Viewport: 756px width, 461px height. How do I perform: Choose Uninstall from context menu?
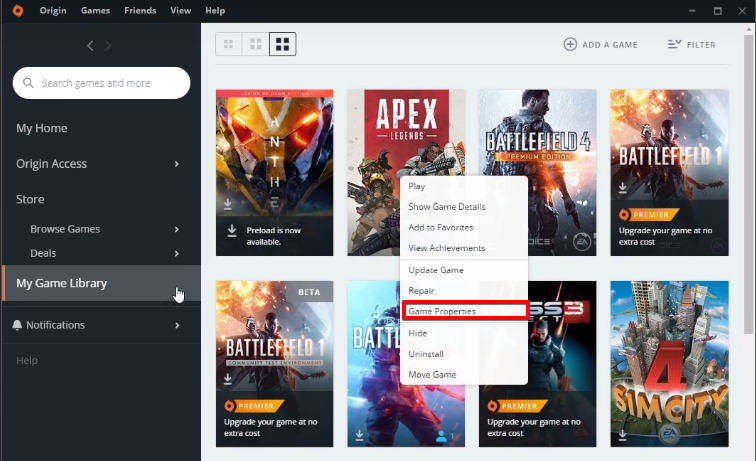click(x=464, y=354)
